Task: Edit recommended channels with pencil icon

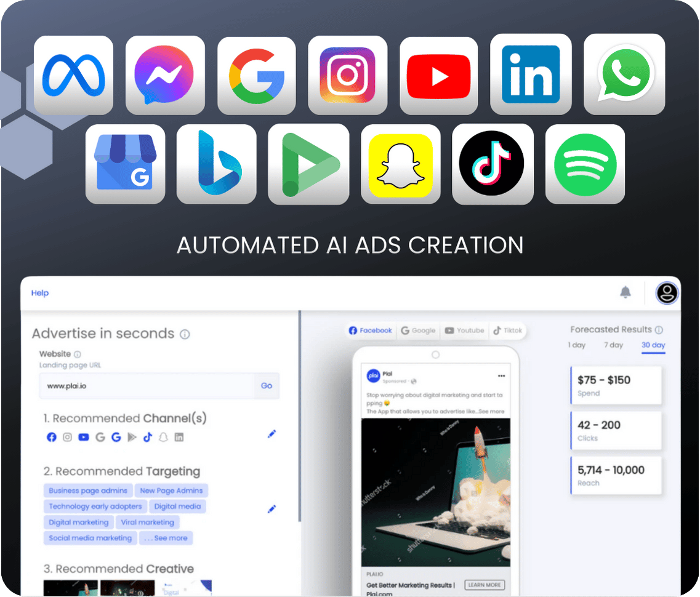Action: (272, 435)
